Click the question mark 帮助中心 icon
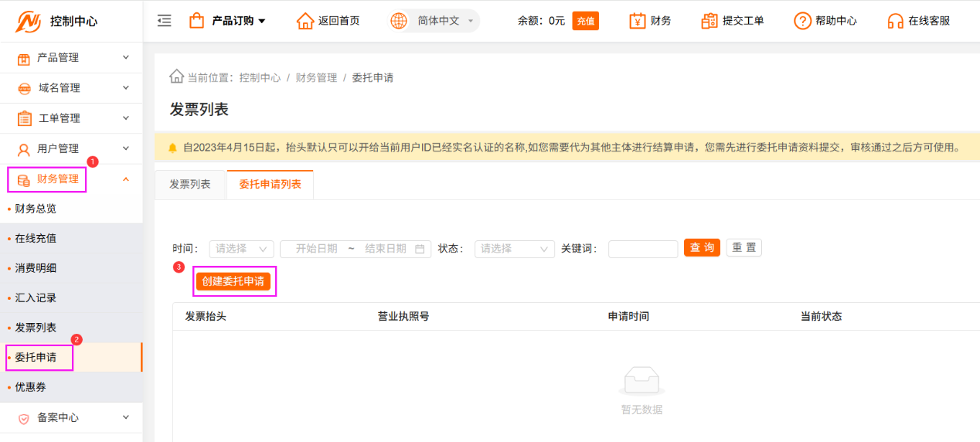 coord(802,21)
